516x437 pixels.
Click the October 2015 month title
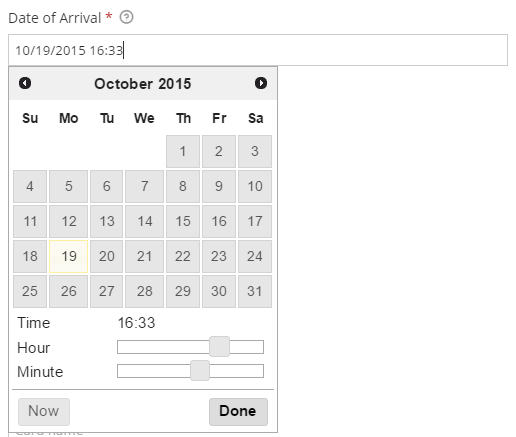143,84
